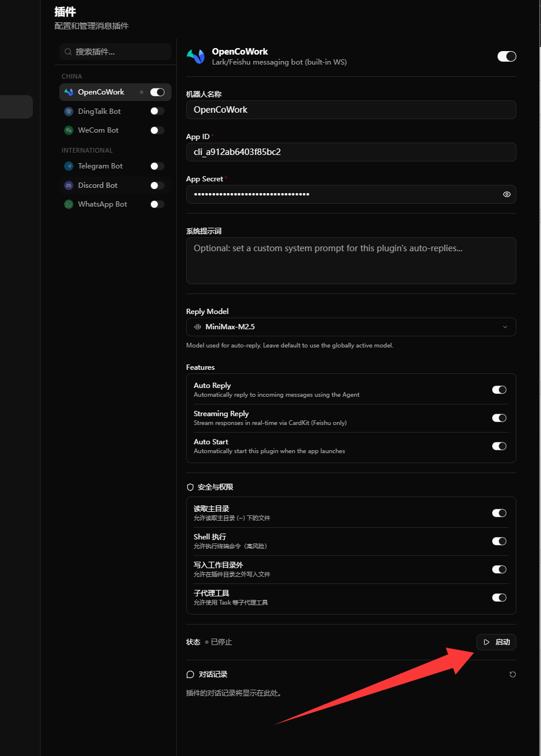Screen dimensions: 541x756
Task: Click the 对话记录 heading text
Action: point(213,674)
